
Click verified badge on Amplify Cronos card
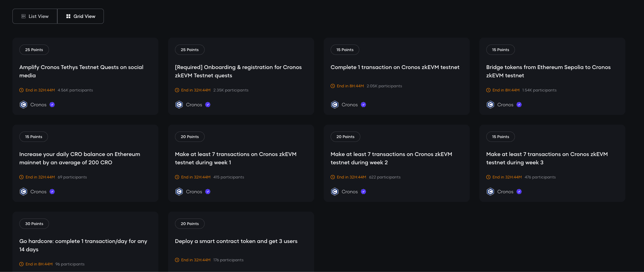click(x=52, y=105)
